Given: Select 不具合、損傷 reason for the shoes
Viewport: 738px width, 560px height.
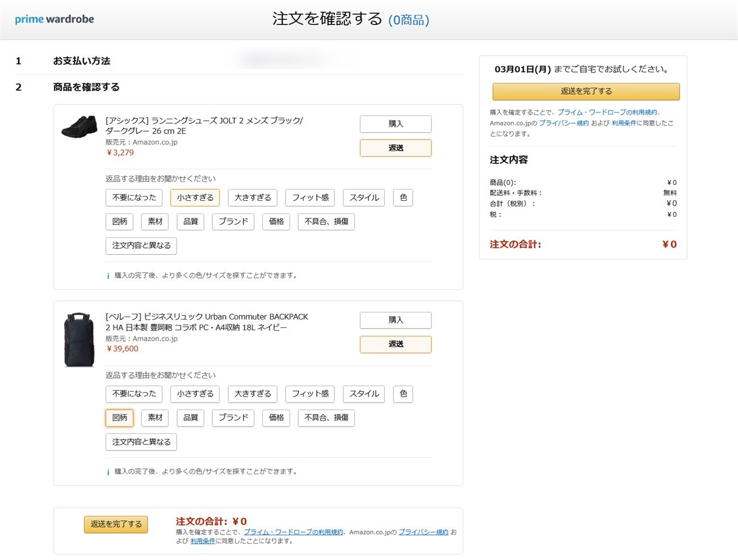Looking at the screenshot, I should coord(326,221).
